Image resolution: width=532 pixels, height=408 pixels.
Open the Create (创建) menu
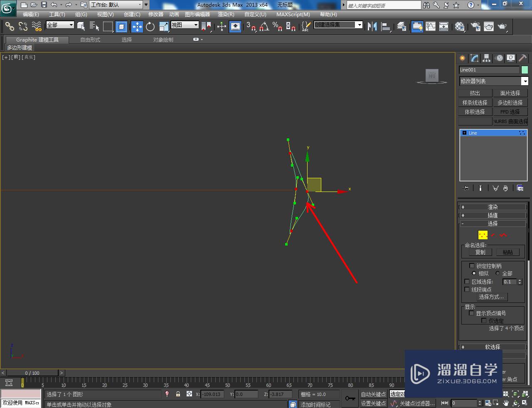tap(132, 14)
